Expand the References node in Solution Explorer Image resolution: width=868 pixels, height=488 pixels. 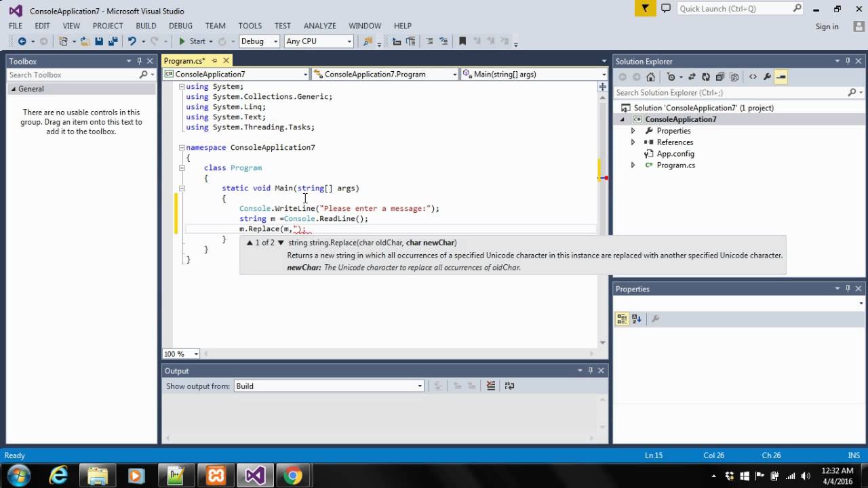(633, 142)
